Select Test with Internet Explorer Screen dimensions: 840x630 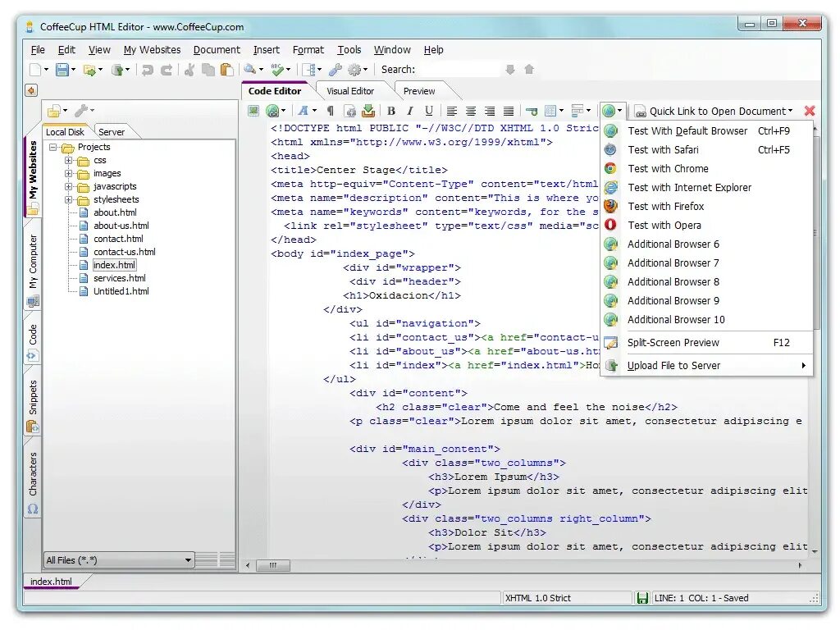(x=707, y=188)
